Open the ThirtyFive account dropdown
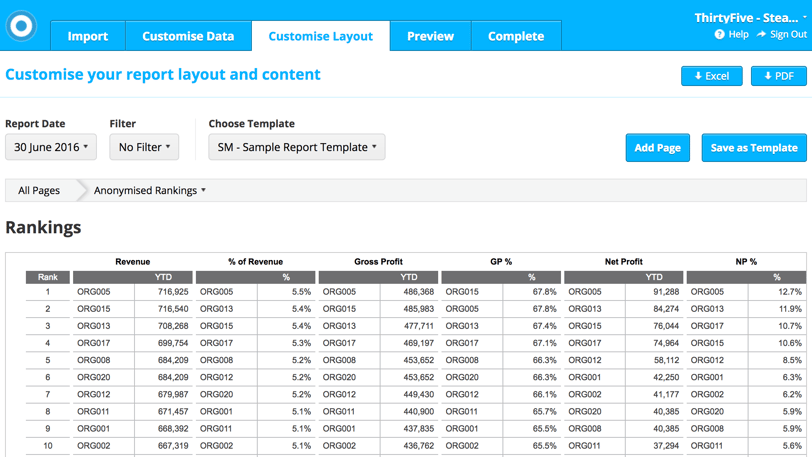812x457 pixels. 750,18
